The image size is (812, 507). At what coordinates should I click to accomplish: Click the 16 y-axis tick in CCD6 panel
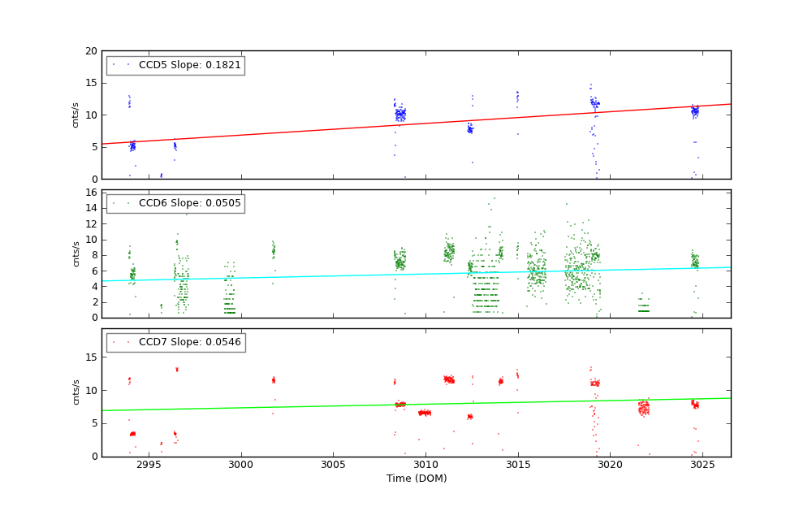point(91,193)
